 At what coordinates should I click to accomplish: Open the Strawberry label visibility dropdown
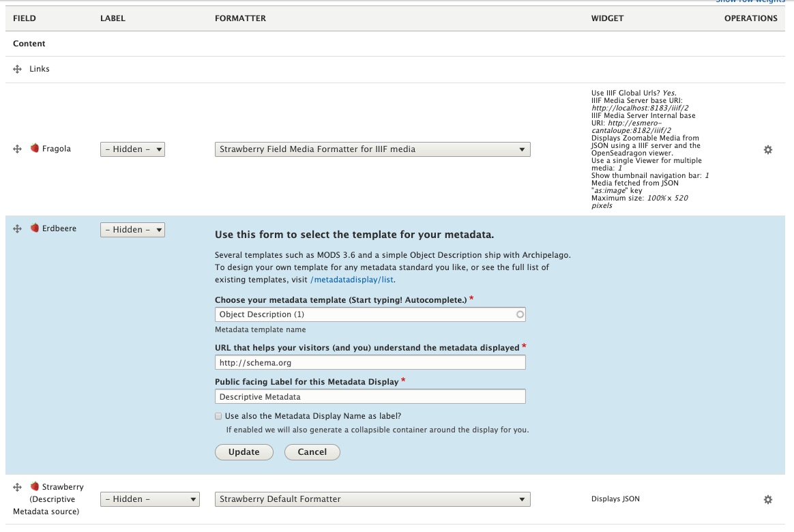150,499
